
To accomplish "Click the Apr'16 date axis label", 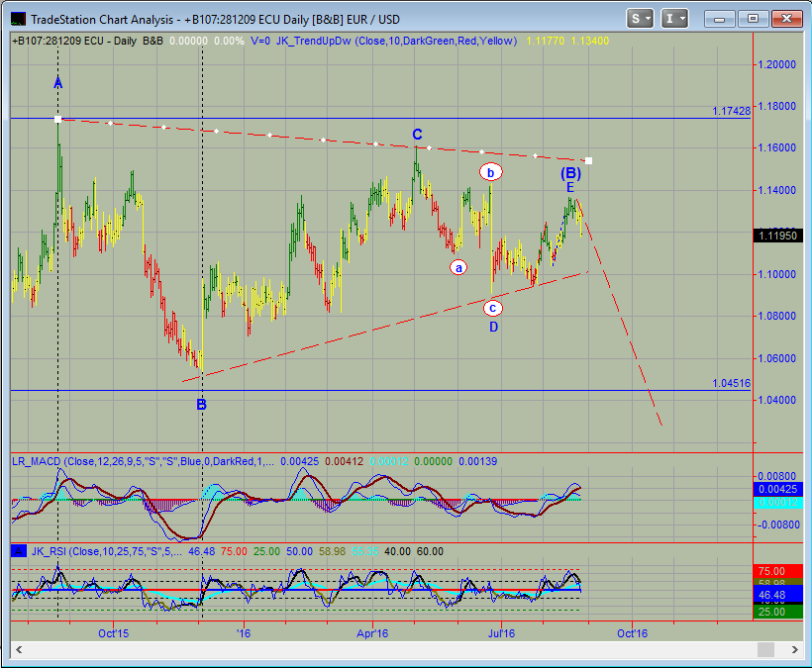I will pos(372,633).
